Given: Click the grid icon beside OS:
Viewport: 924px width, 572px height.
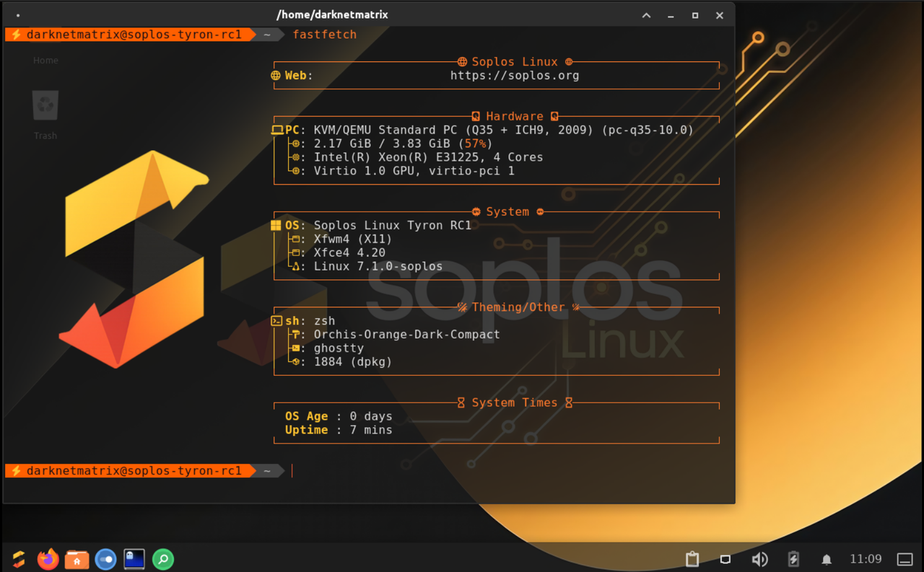Looking at the screenshot, I should click(x=276, y=226).
